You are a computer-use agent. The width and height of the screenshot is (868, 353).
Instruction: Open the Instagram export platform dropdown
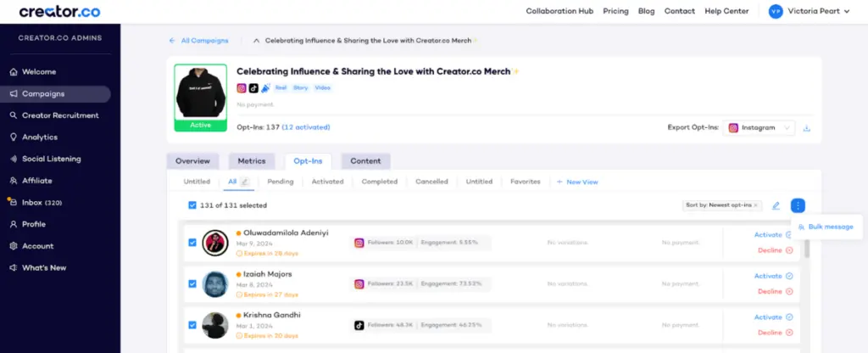pyautogui.click(x=758, y=128)
